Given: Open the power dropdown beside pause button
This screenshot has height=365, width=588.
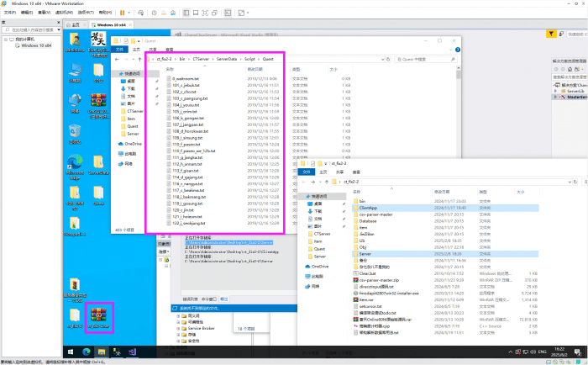Looking at the screenshot, I should pyautogui.click(x=129, y=13).
